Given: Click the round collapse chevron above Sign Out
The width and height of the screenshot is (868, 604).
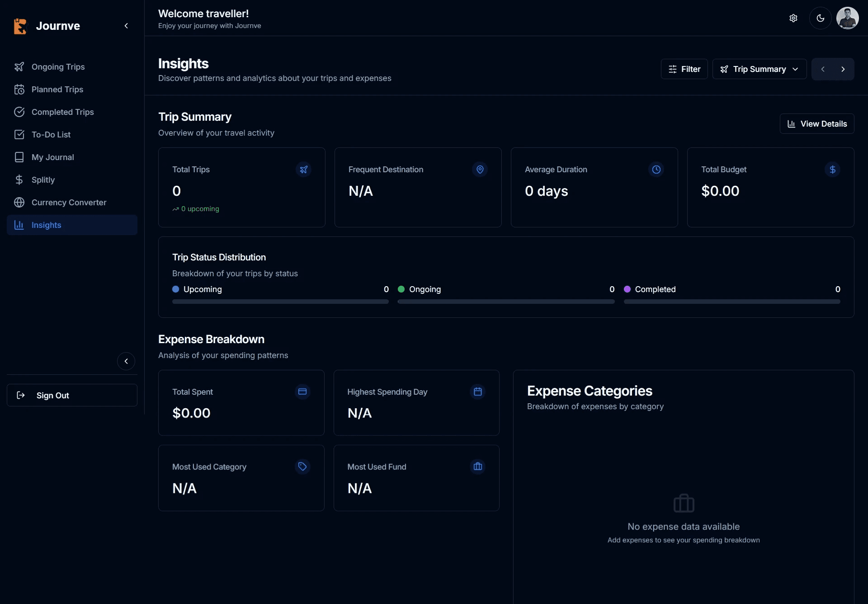Looking at the screenshot, I should click(x=126, y=361).
